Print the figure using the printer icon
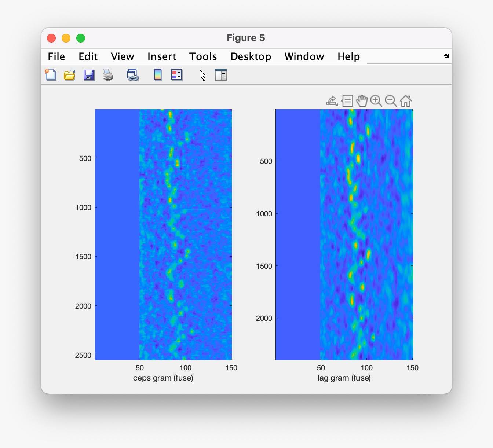Viewport: 493px width, 448px height. click(108, 75)
